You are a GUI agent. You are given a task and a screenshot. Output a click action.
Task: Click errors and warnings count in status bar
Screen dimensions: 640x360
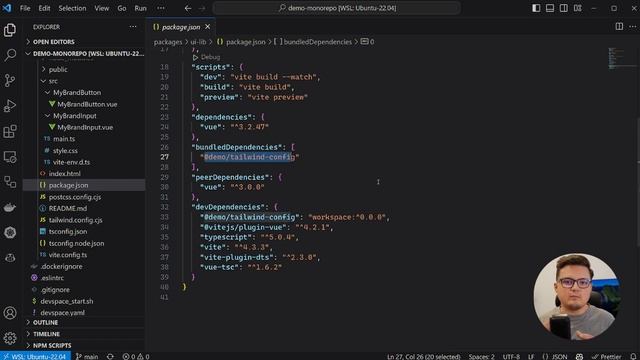(136, 356)
